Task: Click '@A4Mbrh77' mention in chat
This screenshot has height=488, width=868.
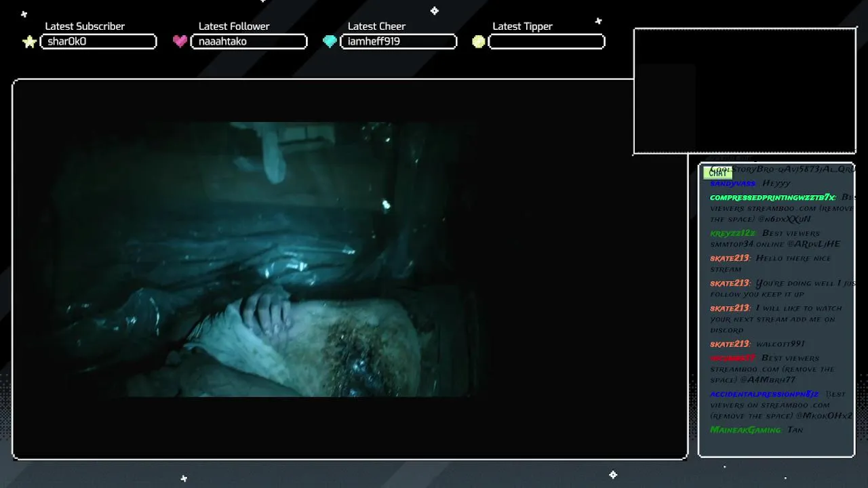Action: coord(766,380)
